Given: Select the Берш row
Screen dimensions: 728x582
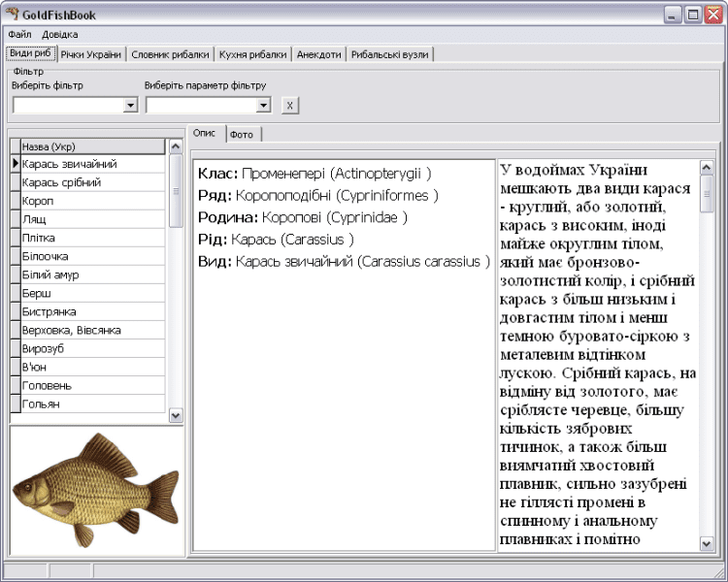Looking at the screenshot, I should (x=93, y=293).
